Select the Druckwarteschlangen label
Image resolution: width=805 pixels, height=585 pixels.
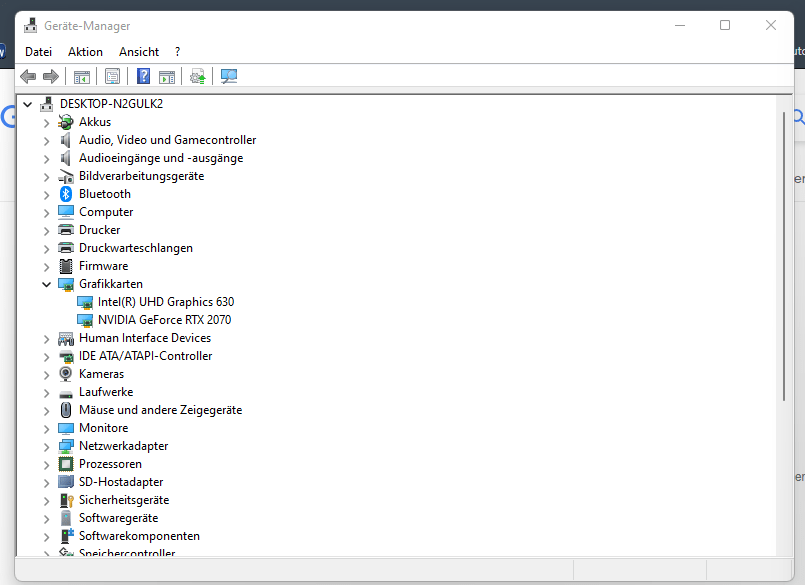tap(136, 248)
